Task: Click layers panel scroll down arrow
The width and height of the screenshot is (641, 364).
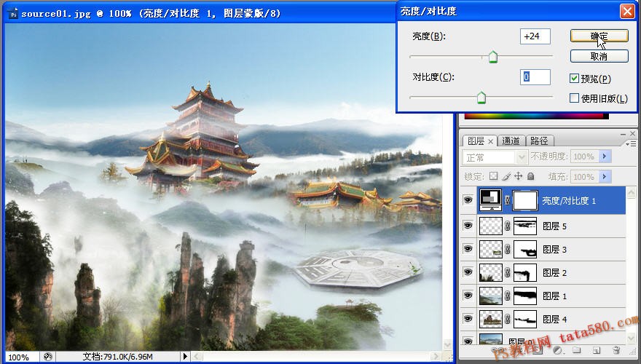Action: point(632,339)
